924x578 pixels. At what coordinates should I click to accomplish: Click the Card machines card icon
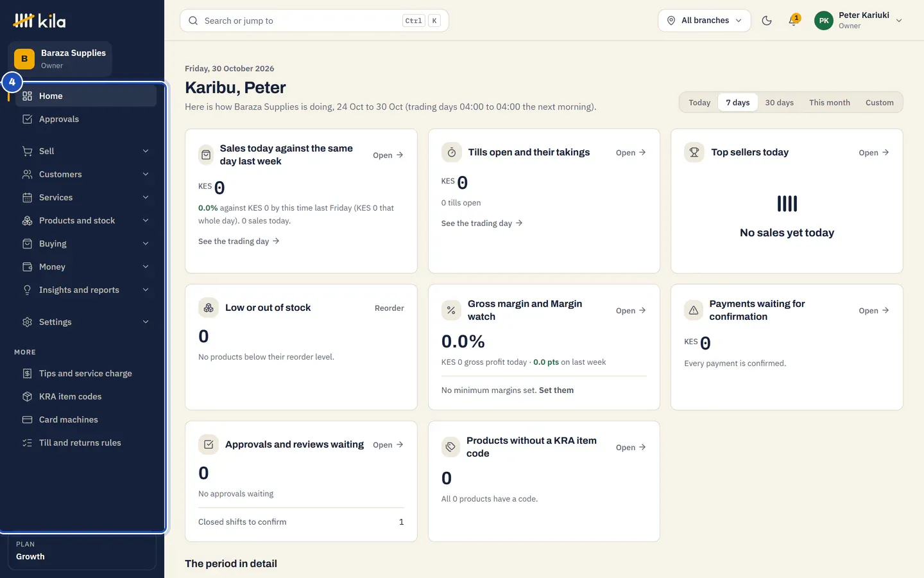coord(27,419)
